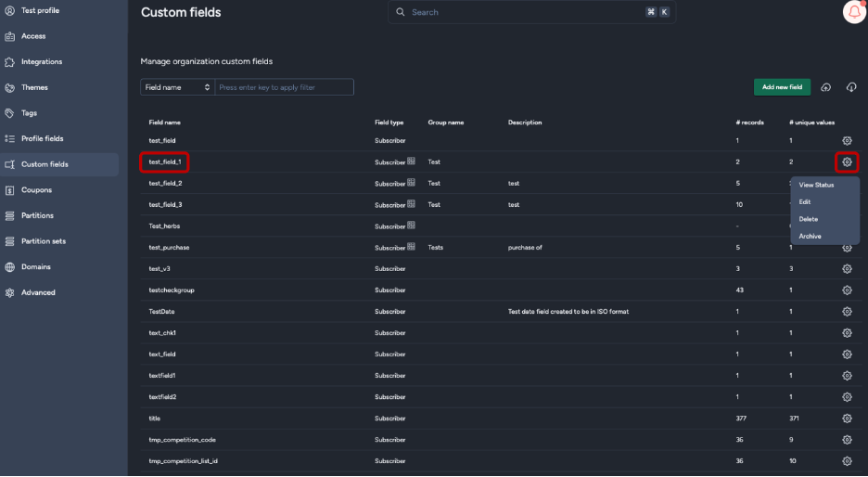Focus the filter key input box
This screenshot has width=868, height=477.
pos(285,87)
